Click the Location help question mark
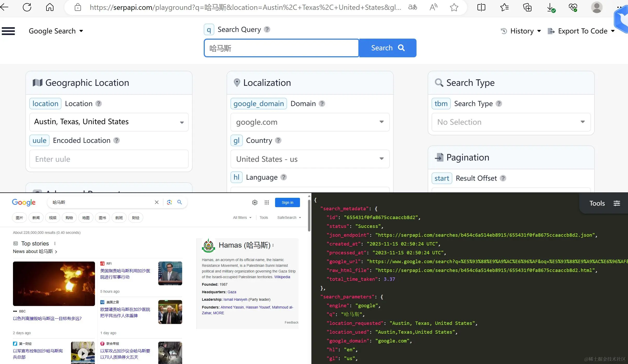 98,103
